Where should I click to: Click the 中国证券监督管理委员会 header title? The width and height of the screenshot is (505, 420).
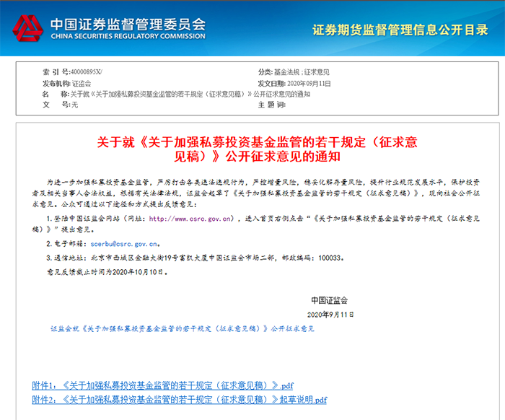tap(128, 25)
